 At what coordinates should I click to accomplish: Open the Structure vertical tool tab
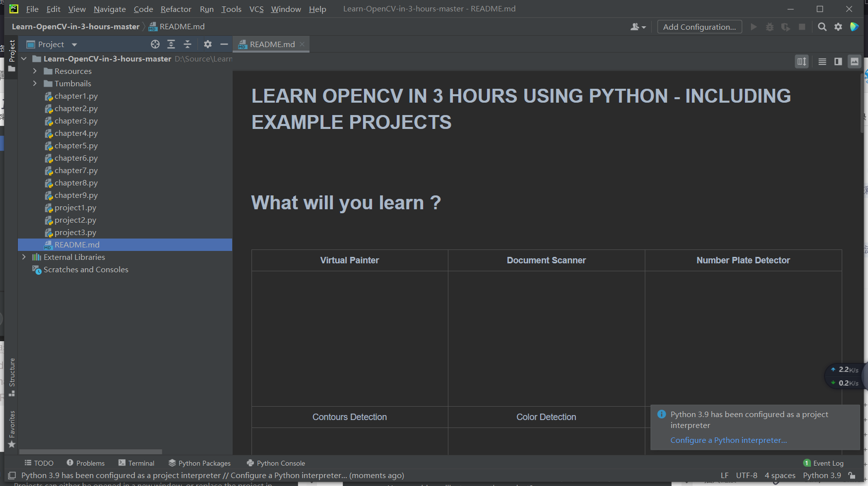(x=12, y=377)
